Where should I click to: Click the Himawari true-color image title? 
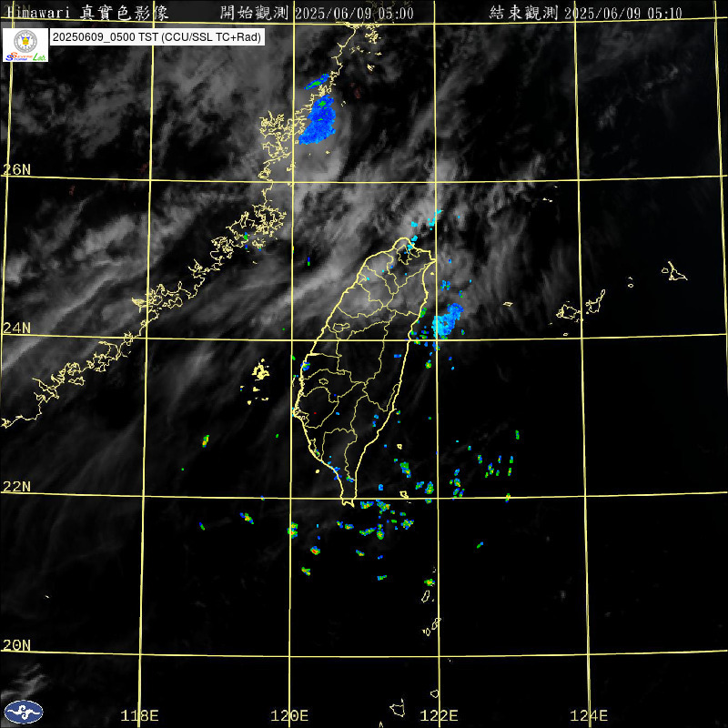point(87,13)
